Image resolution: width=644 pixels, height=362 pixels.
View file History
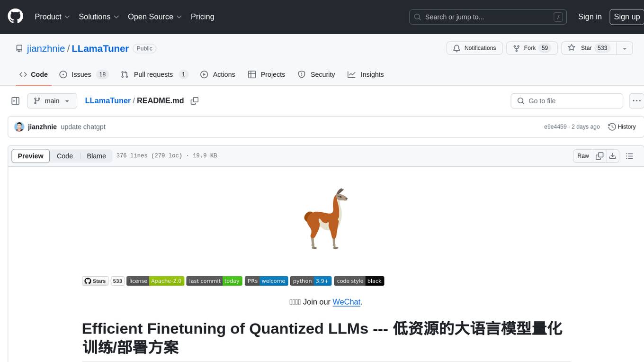(622, 127)
